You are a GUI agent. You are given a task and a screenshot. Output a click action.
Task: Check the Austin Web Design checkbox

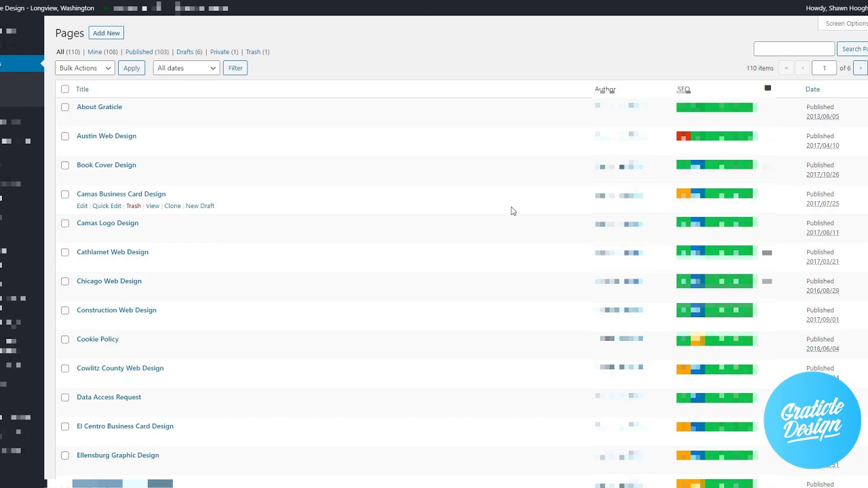point(65,136)
